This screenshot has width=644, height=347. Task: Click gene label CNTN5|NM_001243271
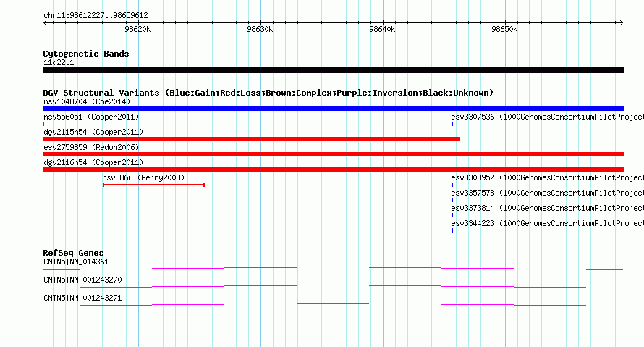pos(82,298)
